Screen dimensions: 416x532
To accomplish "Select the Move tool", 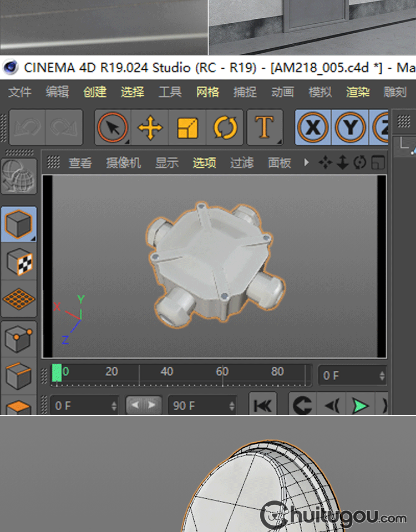I will (x=150, y=127).
